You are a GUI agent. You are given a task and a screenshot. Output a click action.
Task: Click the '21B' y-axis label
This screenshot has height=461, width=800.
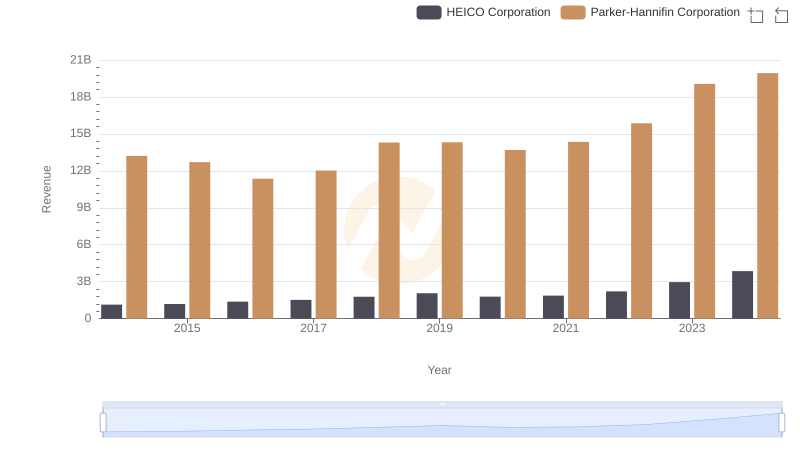click(x=81, y=60)
